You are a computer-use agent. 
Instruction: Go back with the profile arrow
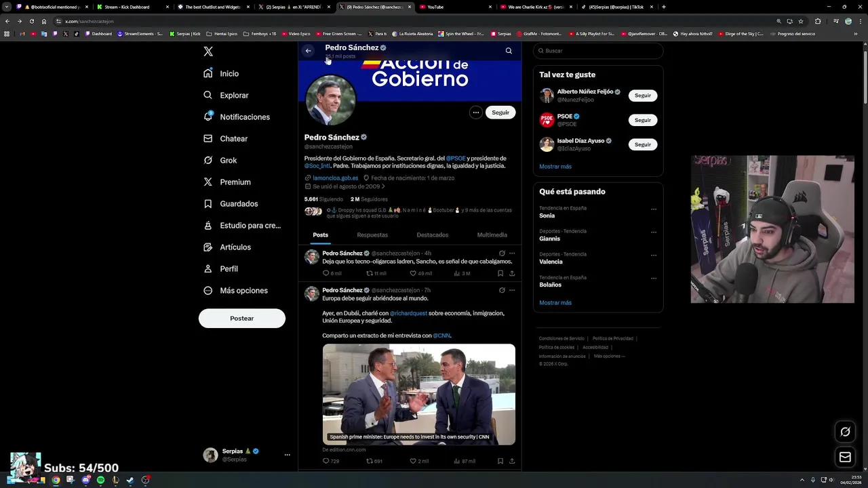pyautogui.click(x=308, y=51)
